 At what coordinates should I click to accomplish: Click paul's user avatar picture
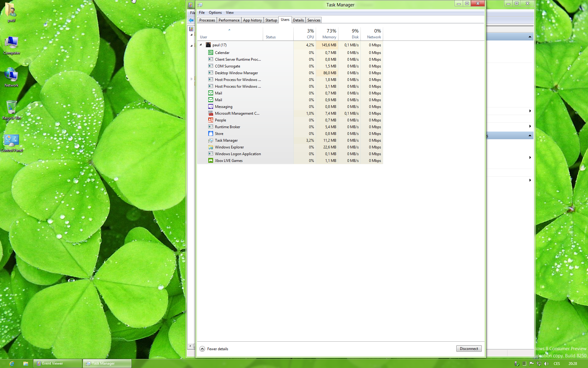coord(208,45)
